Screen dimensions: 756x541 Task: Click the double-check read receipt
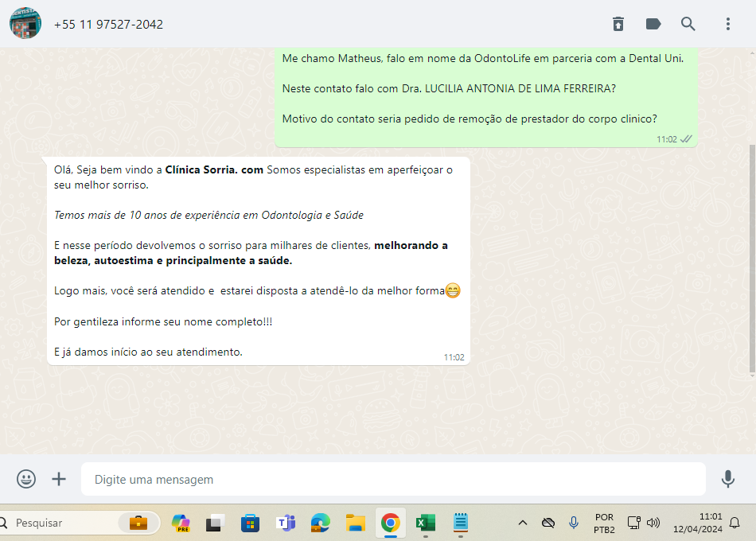tap(686, 139)
